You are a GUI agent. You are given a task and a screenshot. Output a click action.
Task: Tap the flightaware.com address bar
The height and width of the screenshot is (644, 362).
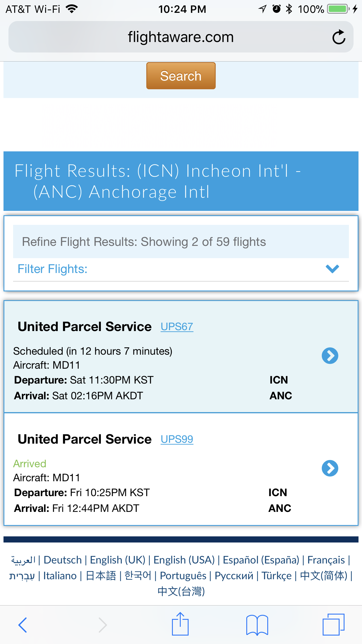[181, 37]
